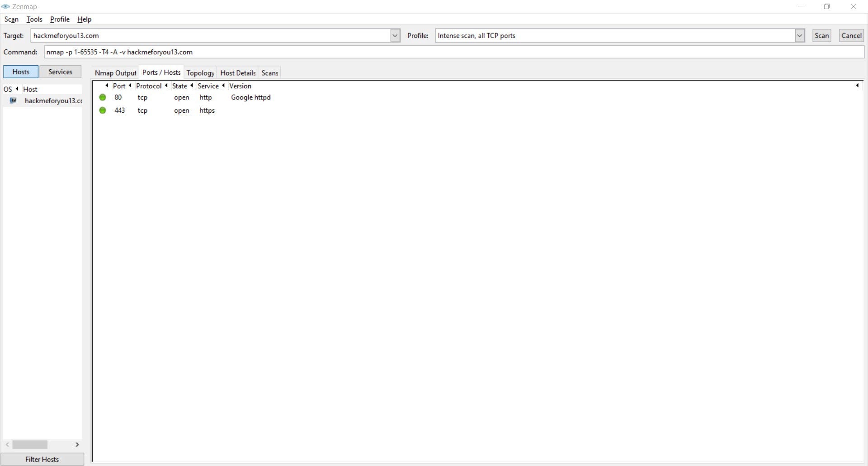Close the Zenmap window

854,6
